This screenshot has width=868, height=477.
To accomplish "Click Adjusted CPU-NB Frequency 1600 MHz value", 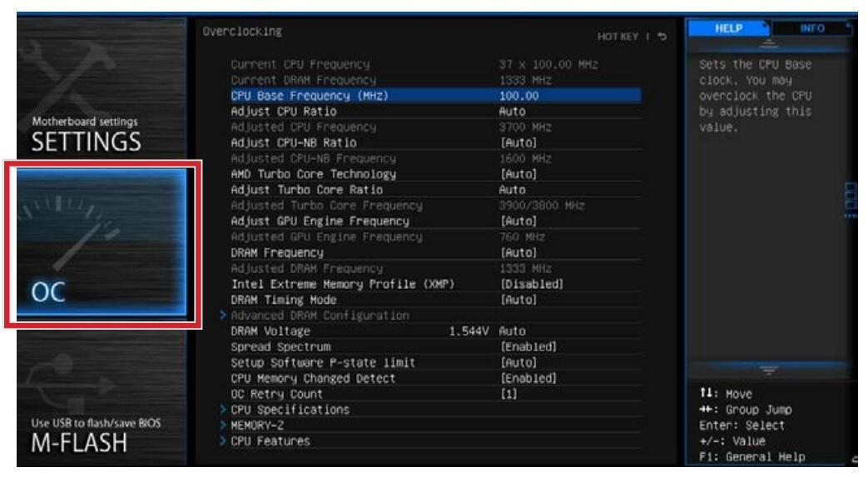I will point(525,158).
